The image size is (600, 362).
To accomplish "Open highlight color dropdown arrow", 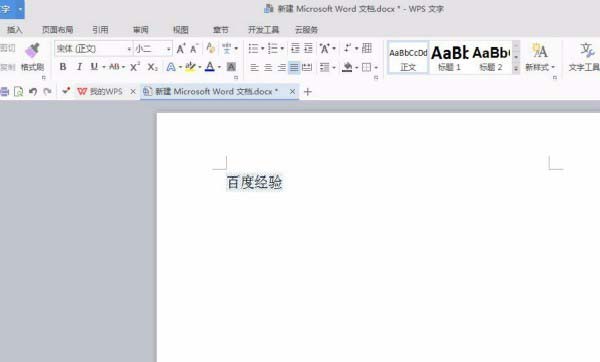I will pyautogui.click(x=200, y=67).
